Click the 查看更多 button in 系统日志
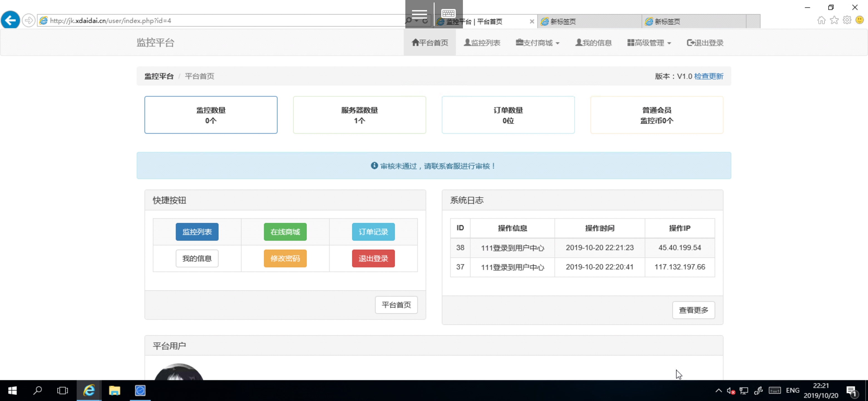868x401 pixels. [693, 310]
